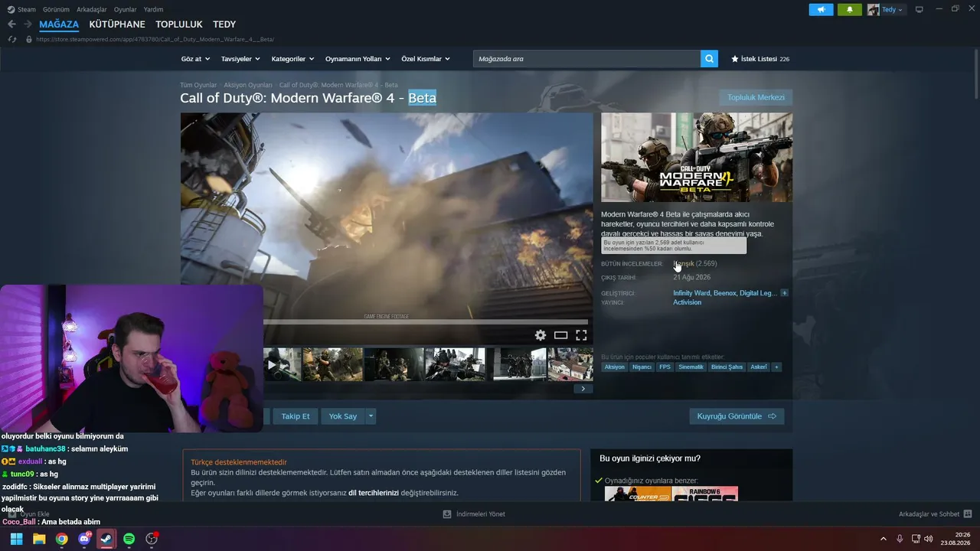980x551 pixels.
Task: Click the Steam taskbar icon
Action: point(106,539)
